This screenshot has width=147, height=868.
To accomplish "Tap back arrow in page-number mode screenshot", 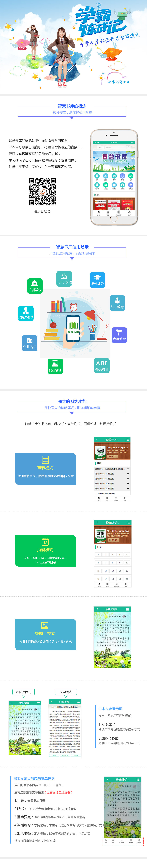I will (x=97, y=522).
